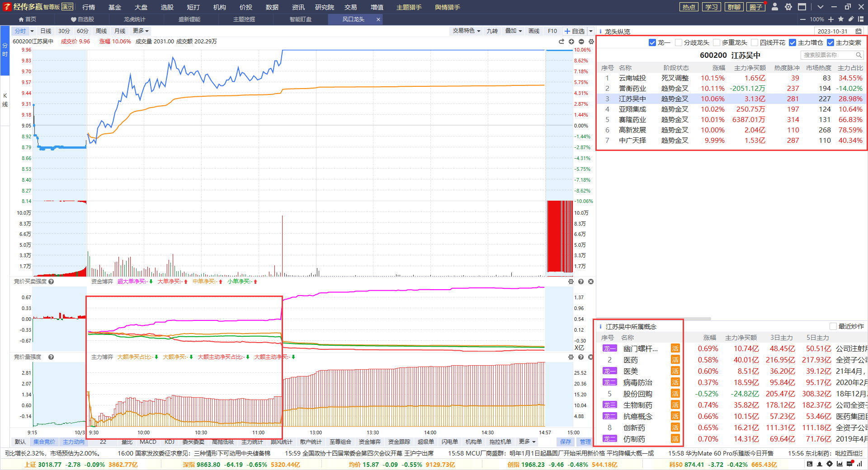Viewport: 868px width, 470px height.
Task: Close the 资金博弈 indicator panel
Action: (591, 282)
